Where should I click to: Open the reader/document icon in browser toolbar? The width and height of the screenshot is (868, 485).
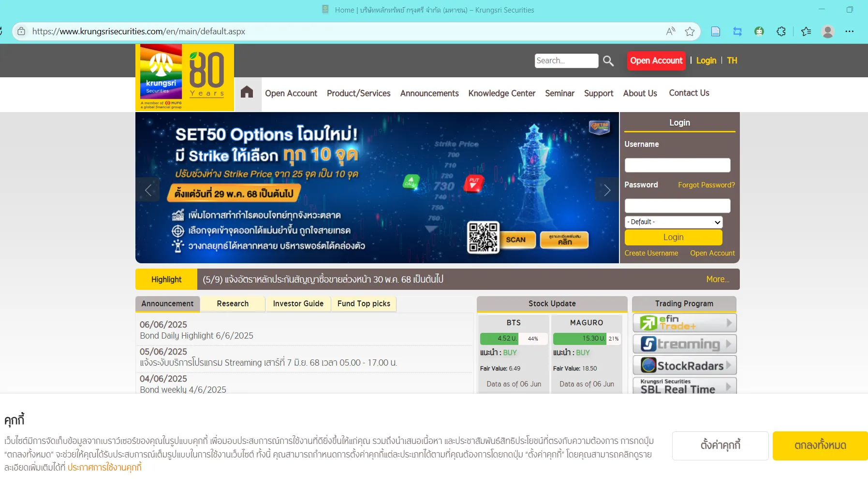pyautogui.click(x=716, y=31)
